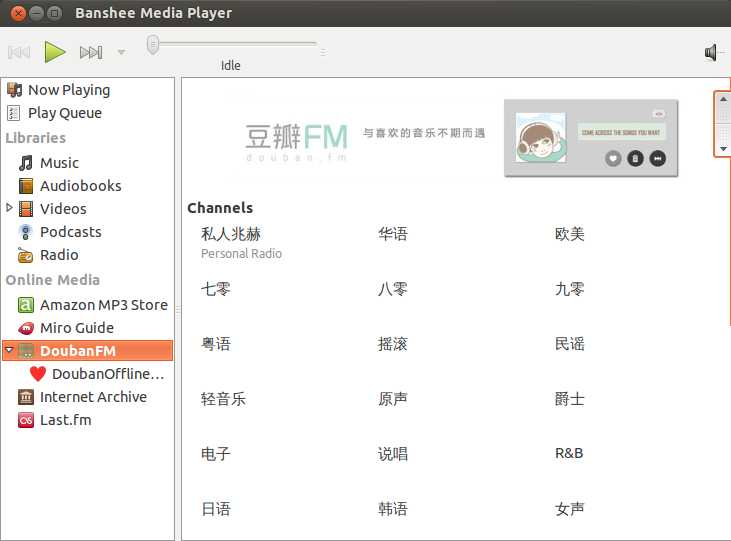Select Play Queue source
This screenshot has height=541, width=731.
pos(65,113)
